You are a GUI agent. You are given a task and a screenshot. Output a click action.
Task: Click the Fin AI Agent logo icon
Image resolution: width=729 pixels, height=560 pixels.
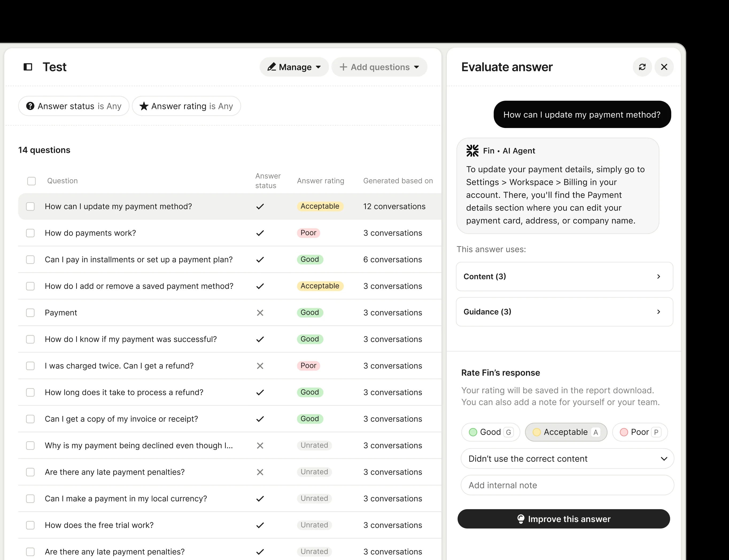tap(472, 151)
